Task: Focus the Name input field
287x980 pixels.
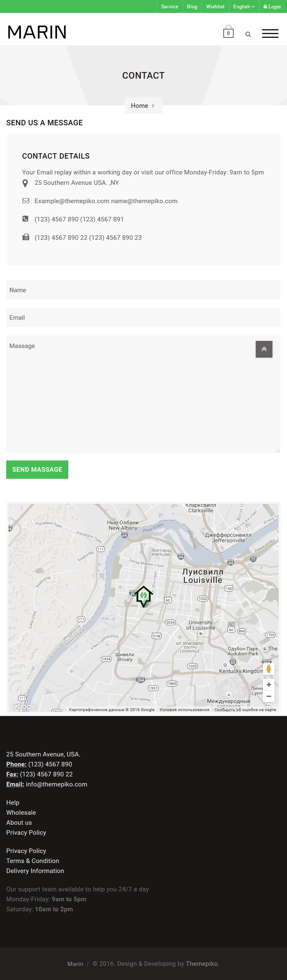Action: click(x=143, y=290)
